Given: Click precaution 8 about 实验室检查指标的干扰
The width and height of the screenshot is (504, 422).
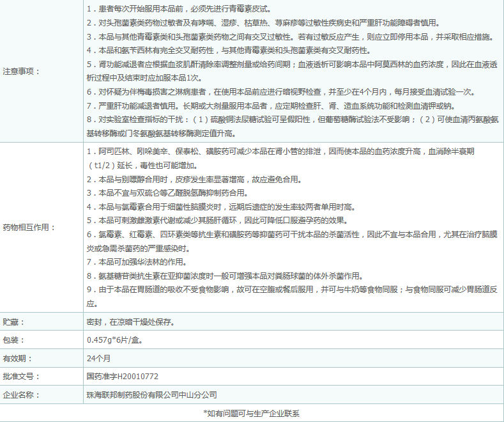Looking at the screenshot, I should click(293, 127).
